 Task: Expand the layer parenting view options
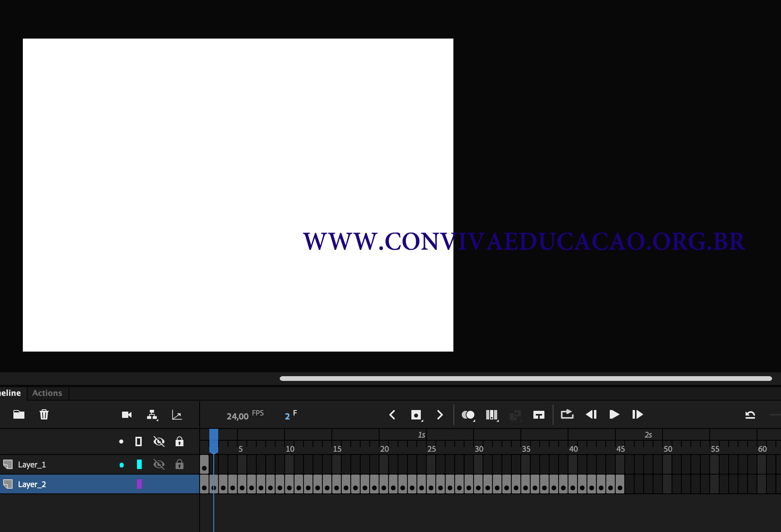157,420
